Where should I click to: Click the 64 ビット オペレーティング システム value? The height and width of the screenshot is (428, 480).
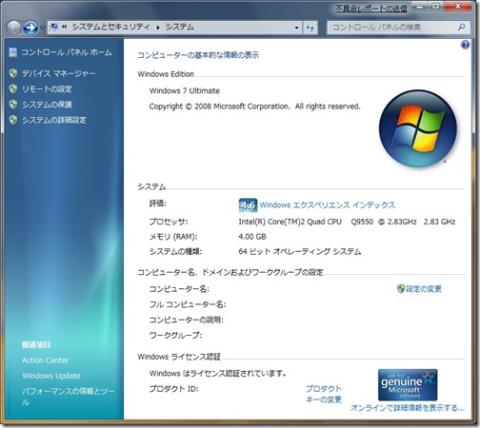click(300, 251)
